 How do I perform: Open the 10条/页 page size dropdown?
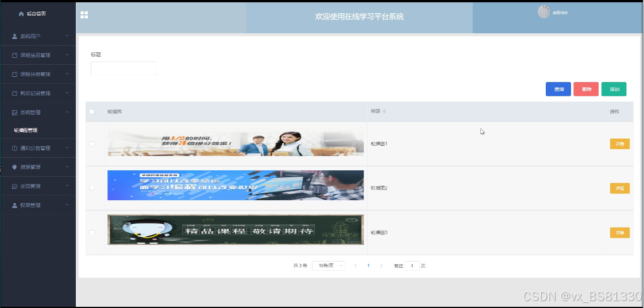point(329,266)
